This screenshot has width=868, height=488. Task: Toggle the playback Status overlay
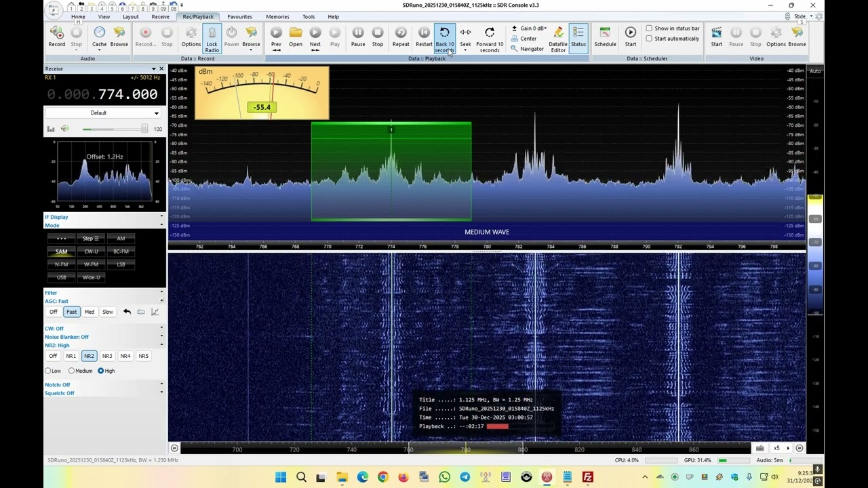coord(578,37)
